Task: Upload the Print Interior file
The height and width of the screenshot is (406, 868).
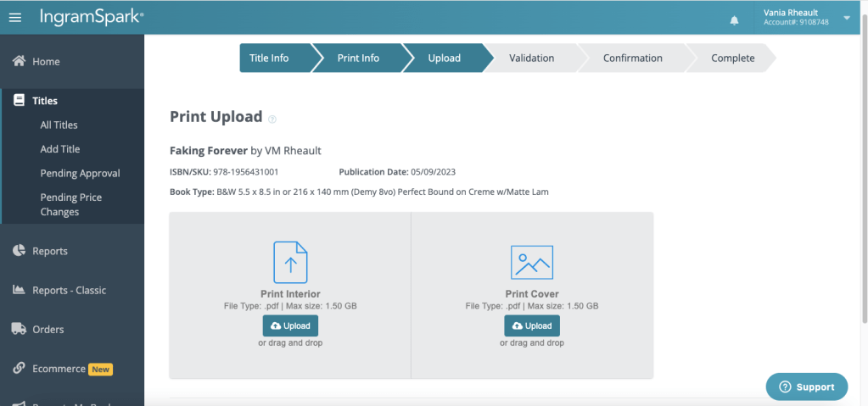Action: pos(290,325)
